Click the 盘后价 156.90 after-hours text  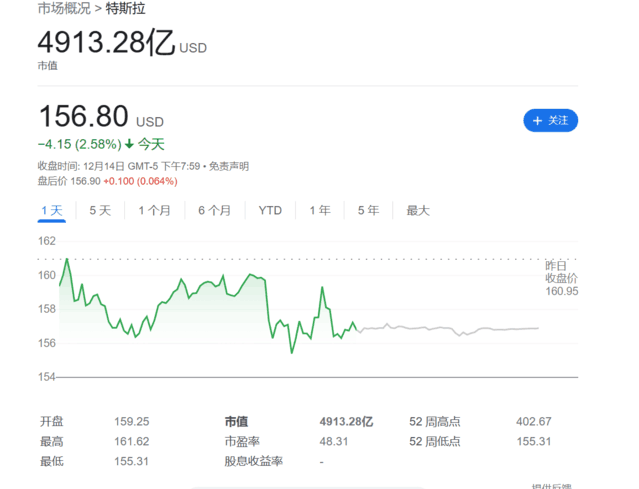(69, 181)
